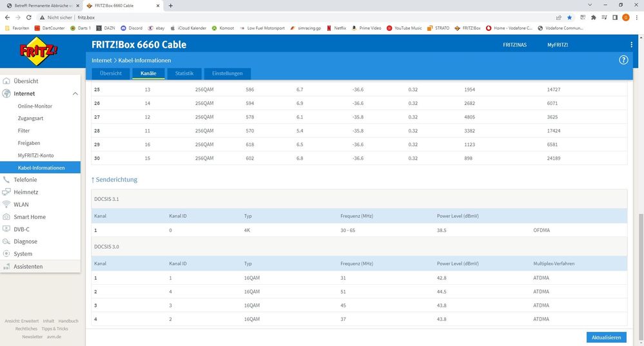This screenshot has height=346, width=644.
Task: Open the Netflix bookmark
Action: pyautogui.click(x=337, y=28)
